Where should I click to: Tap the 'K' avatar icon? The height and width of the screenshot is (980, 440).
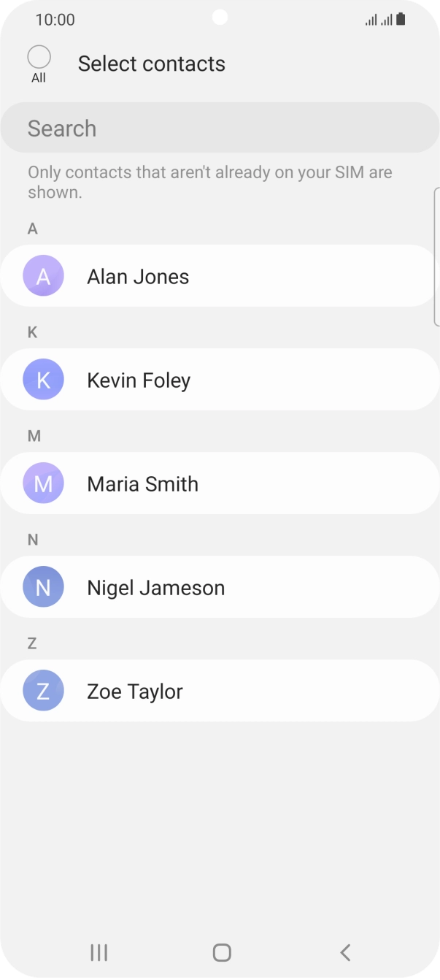pyautogui.click(x=43, y=380)
